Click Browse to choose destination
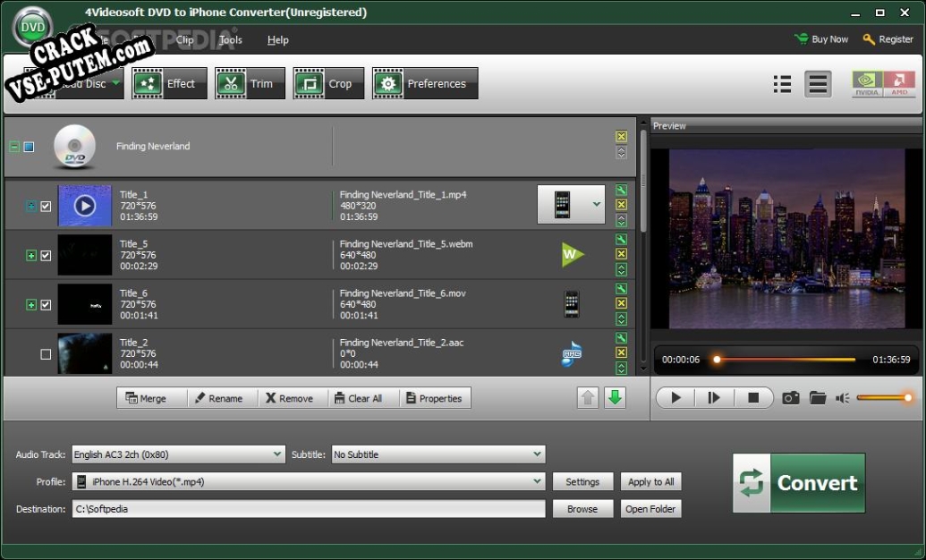This screenshot has width=926, height=560. pyautogui.click(x=582, y=509)
